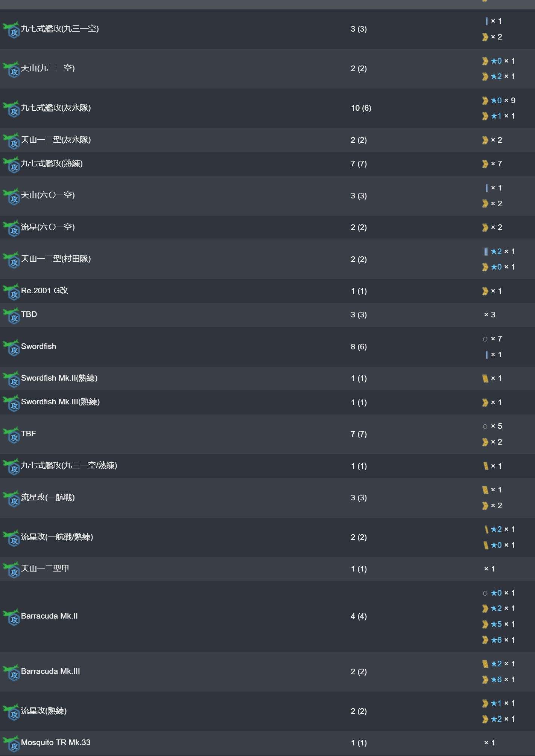Select the icon next to Barracuda Mk.III

11,672
